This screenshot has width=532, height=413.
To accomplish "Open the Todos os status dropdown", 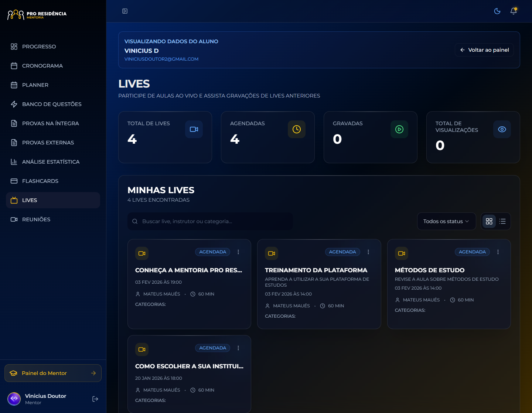I will pos(446,221).
